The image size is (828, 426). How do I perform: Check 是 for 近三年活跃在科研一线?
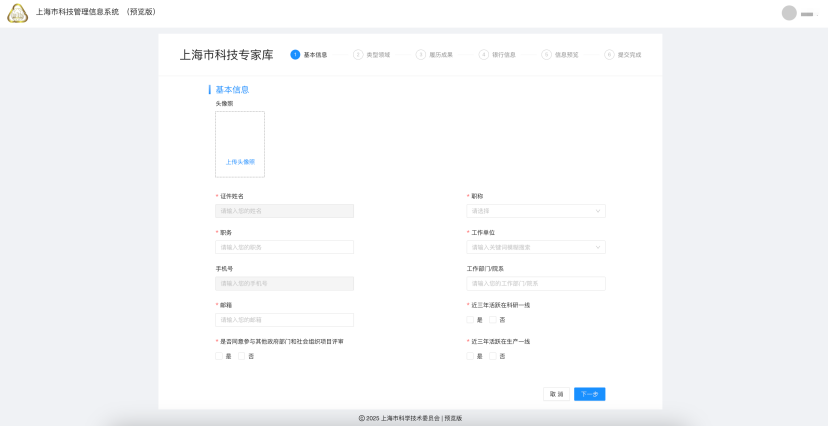470,320
